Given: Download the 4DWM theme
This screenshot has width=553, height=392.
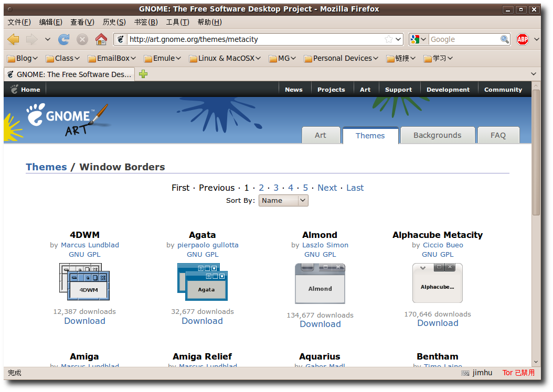Looking at the screenshot, I should pos(84,321).
